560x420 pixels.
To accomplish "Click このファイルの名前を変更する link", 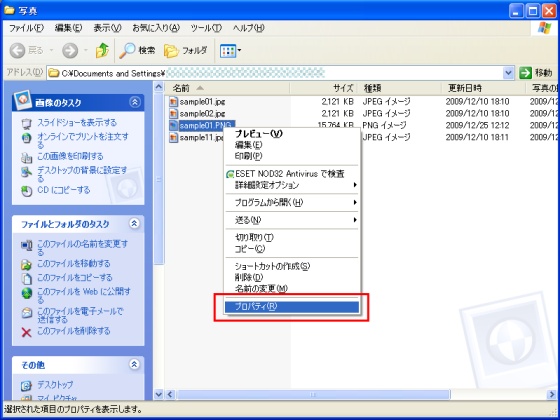I will (82, 248).
